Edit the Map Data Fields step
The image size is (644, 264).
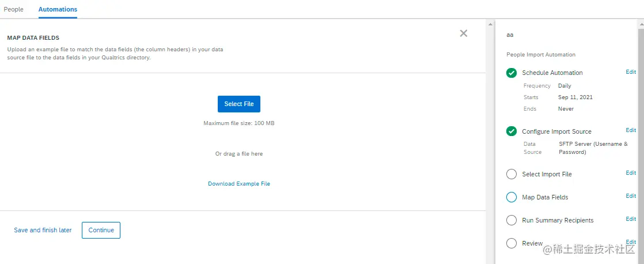(x=631, y=196)
